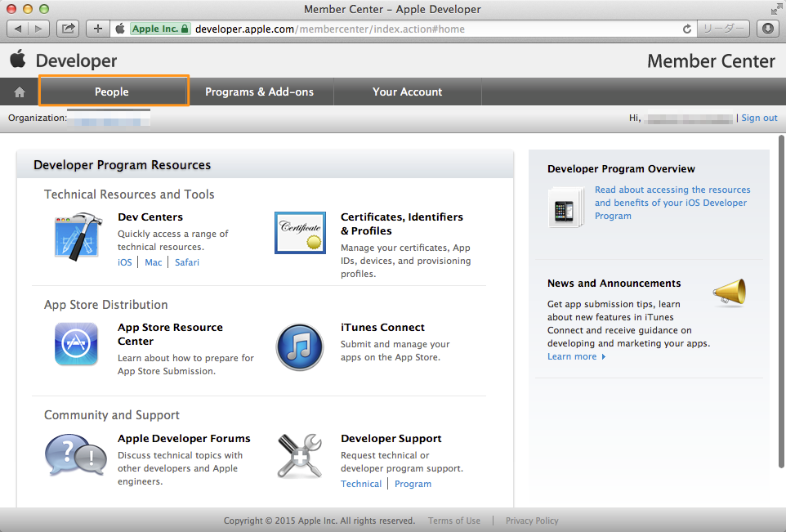Open the Developer Support heading
This screenshot has height=532, width=786.
[391, 438]
